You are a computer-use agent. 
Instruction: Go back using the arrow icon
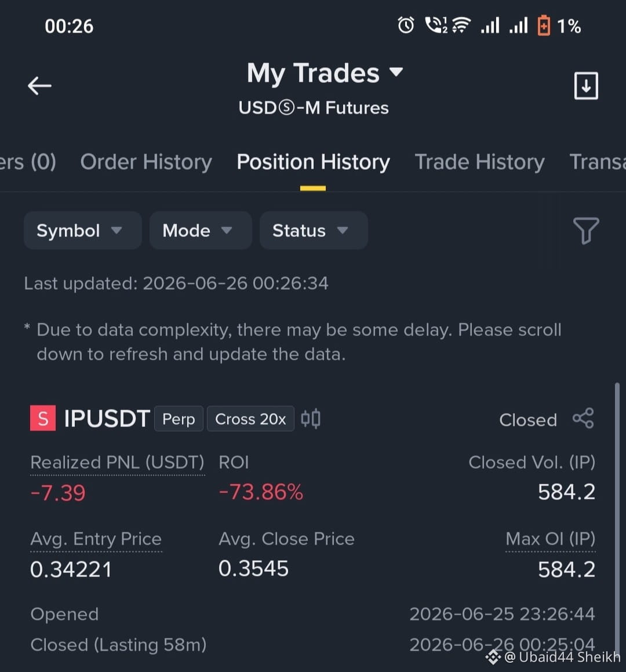point(39,86)
